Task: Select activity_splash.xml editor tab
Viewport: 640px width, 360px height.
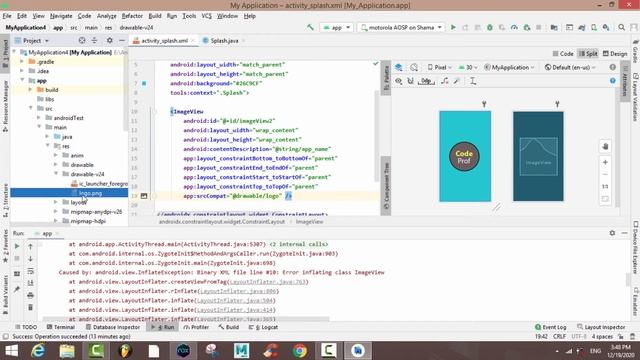Action: pos(164,40)
